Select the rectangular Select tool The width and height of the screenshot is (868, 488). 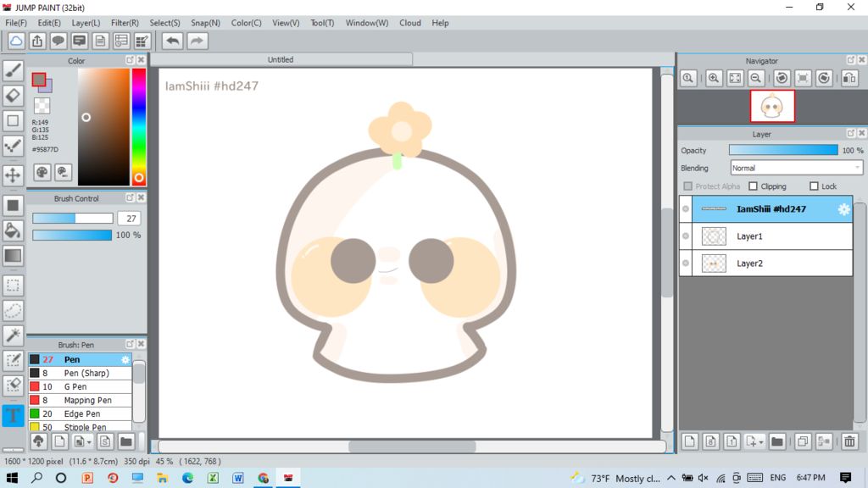click(13, 286)
